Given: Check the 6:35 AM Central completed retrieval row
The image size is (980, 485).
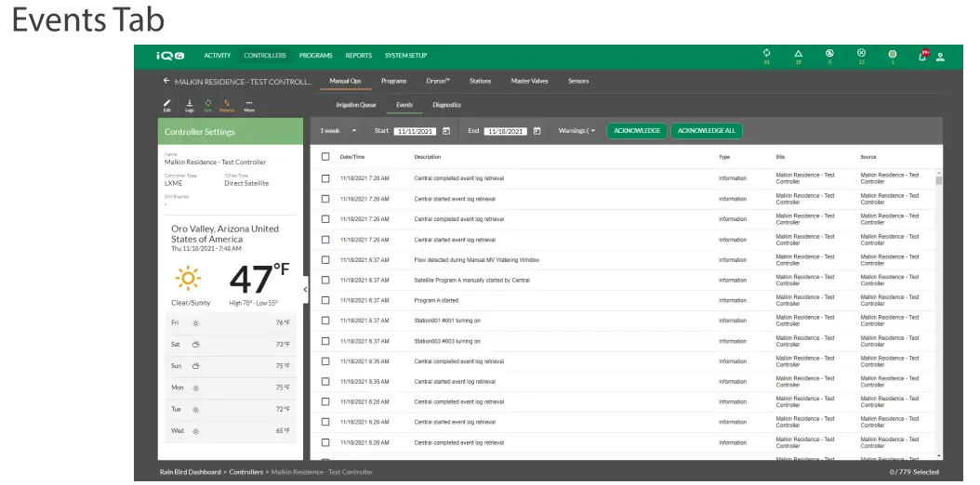Looking at the screenshot, I should (325, 361).
